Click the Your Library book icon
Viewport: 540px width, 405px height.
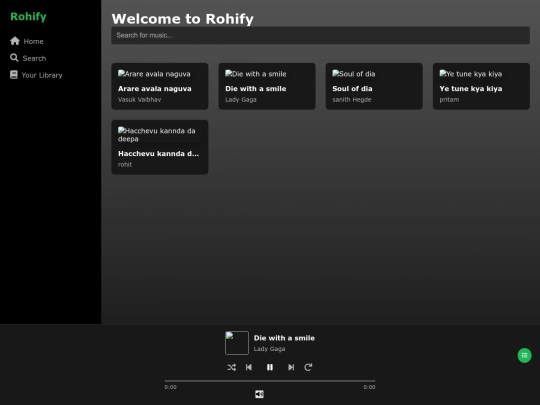tap(14, 75)
